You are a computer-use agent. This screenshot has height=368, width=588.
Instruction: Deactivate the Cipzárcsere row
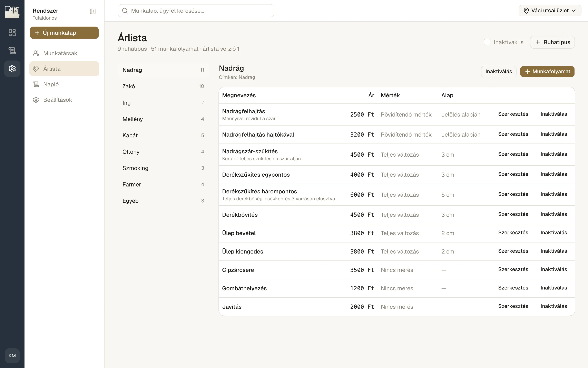tap(553, 269)
